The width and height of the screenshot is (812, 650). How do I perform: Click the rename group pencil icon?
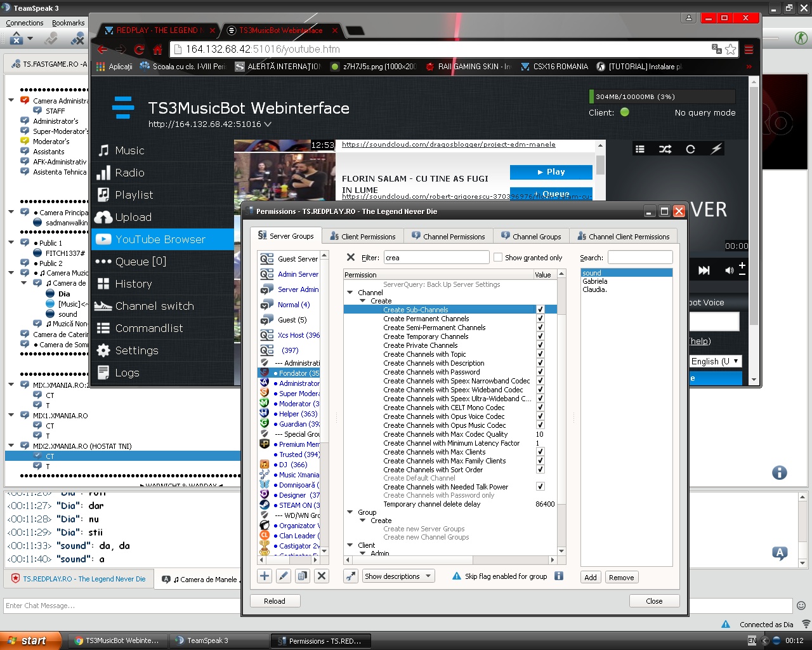click(x=284, y=576)
